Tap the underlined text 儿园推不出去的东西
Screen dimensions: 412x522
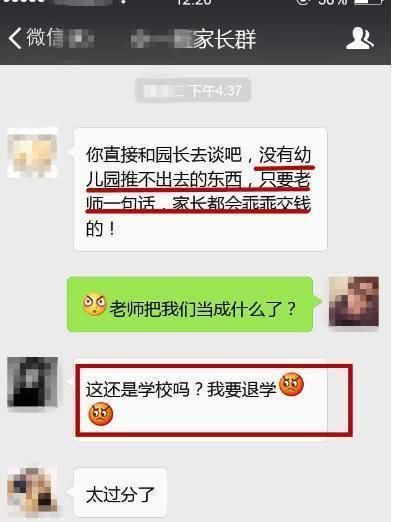(x=164, y=180)
